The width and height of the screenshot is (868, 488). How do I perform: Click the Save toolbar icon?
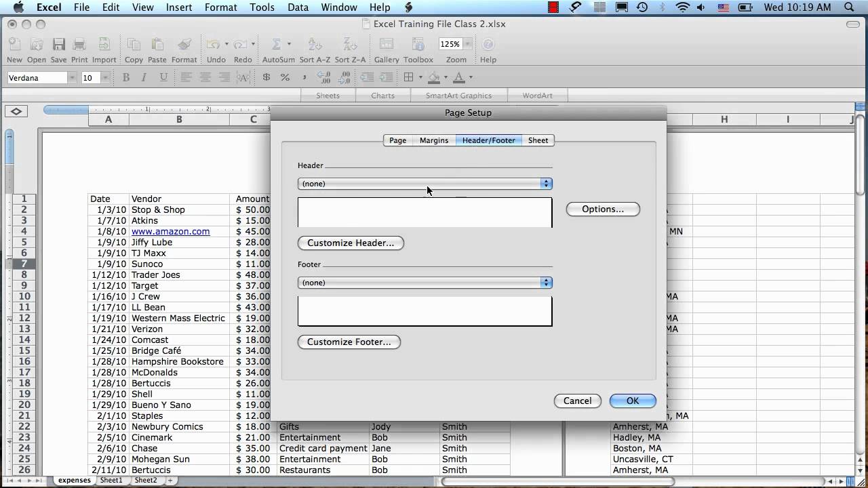[59, 45]
